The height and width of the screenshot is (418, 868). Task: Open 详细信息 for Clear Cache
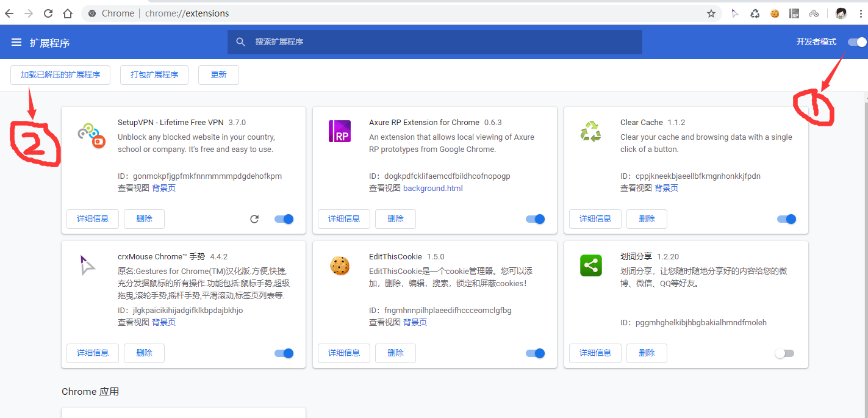(x=595, y=219)
